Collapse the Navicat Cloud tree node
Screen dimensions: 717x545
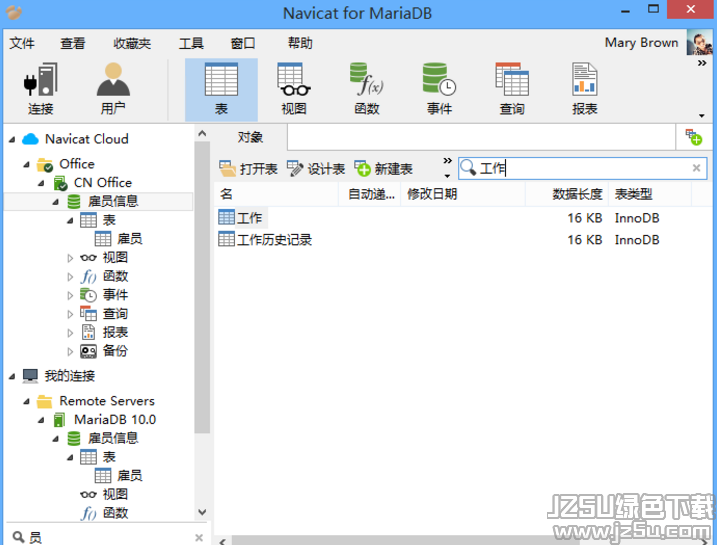click(12, 139)
